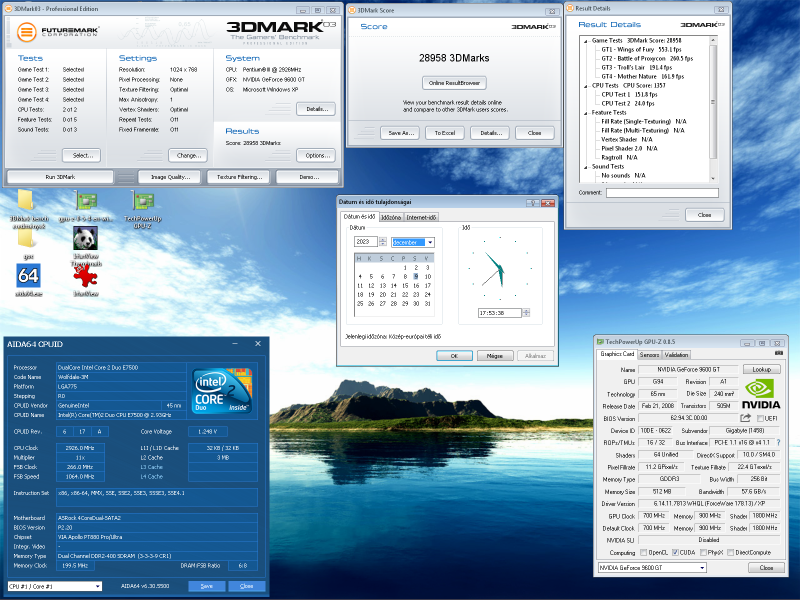Open the december month dropdown

[430, 242]
